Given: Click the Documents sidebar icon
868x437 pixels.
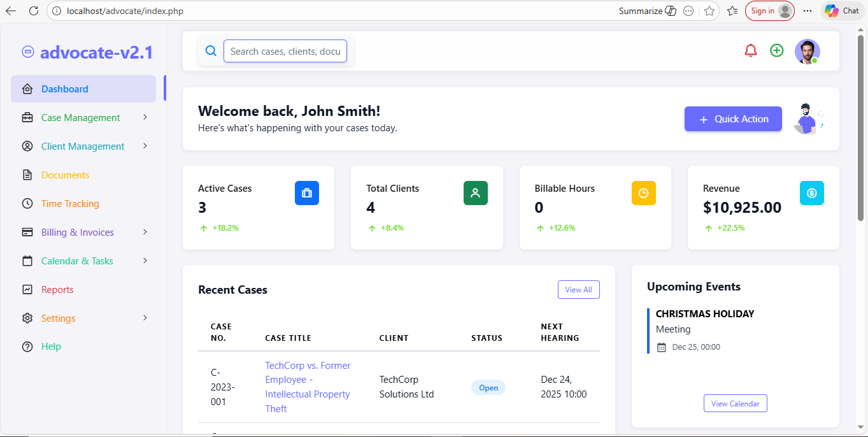Looking at the screenshot, I should tap(27, 175).
